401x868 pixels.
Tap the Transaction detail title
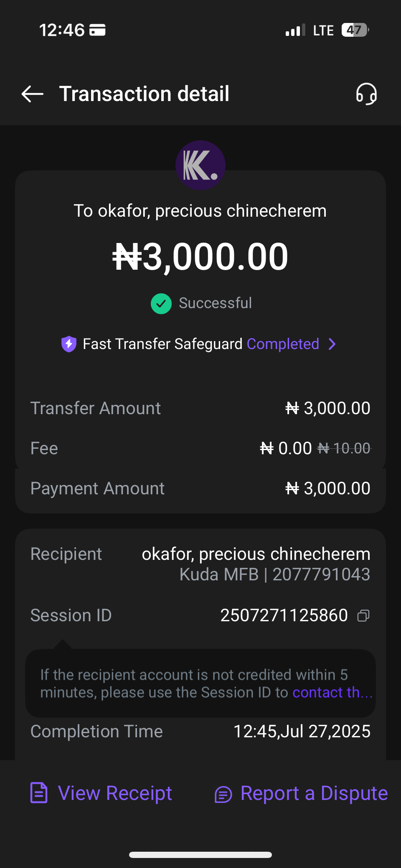click(x=144, y=94)
